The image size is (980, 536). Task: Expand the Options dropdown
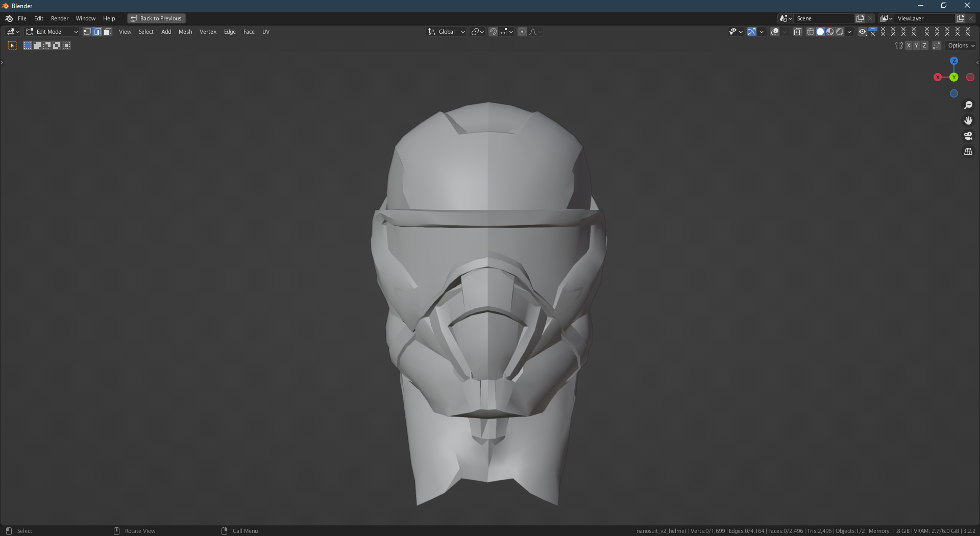click(960, 45)
